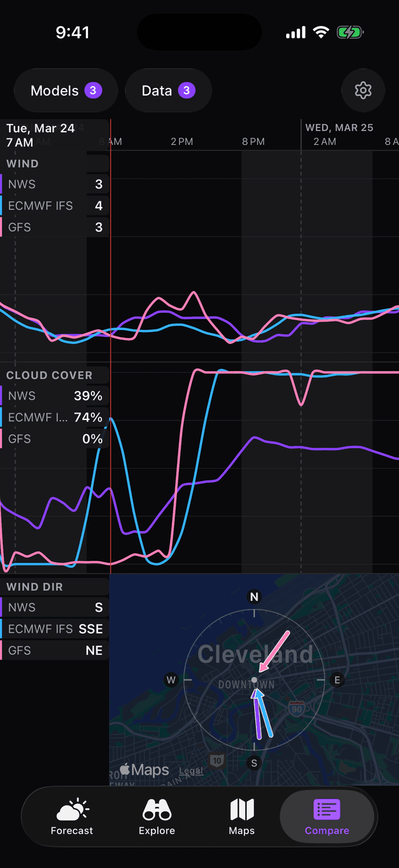399x868 pixels.
Task: Tap the WED, MAR 25 date label
Action: [x=339, y=127]
